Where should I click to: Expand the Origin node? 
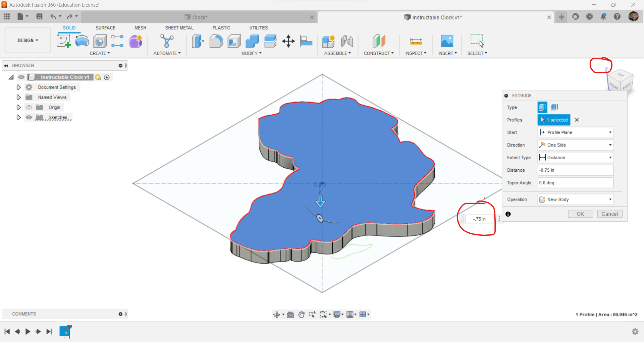tap(18, 107)
